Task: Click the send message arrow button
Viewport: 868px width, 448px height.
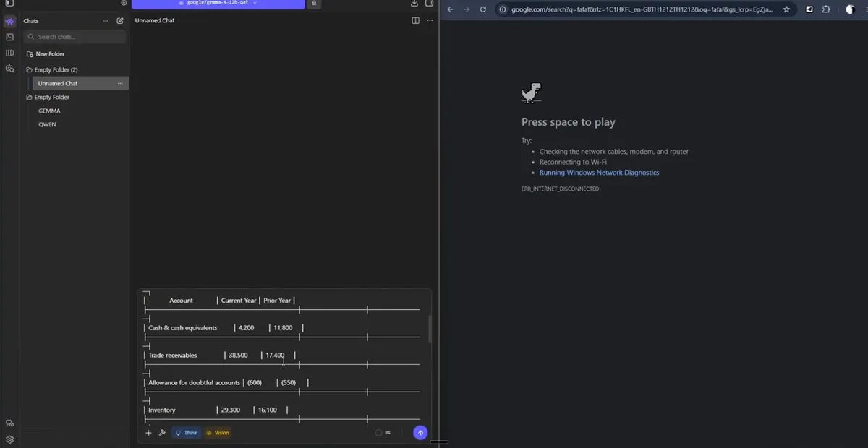Action: [x=420, y=433]
